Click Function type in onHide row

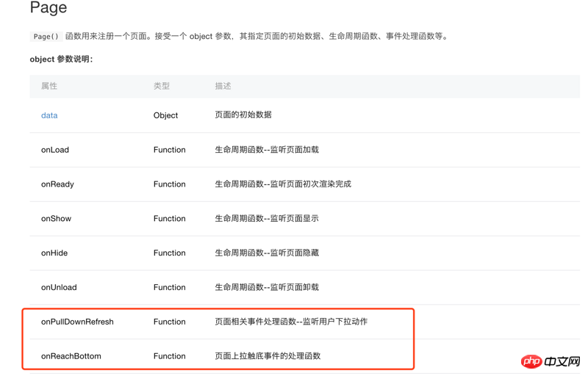170,253
